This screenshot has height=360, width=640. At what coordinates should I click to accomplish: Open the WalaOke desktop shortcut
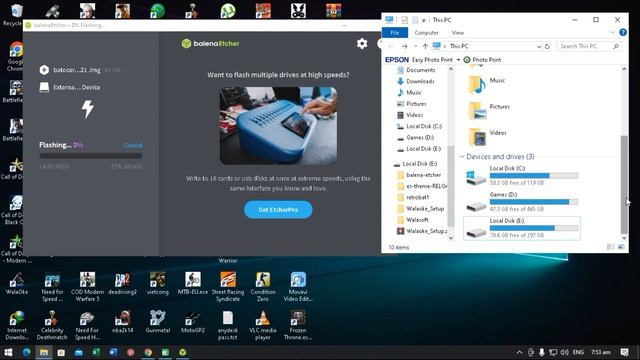17,283
